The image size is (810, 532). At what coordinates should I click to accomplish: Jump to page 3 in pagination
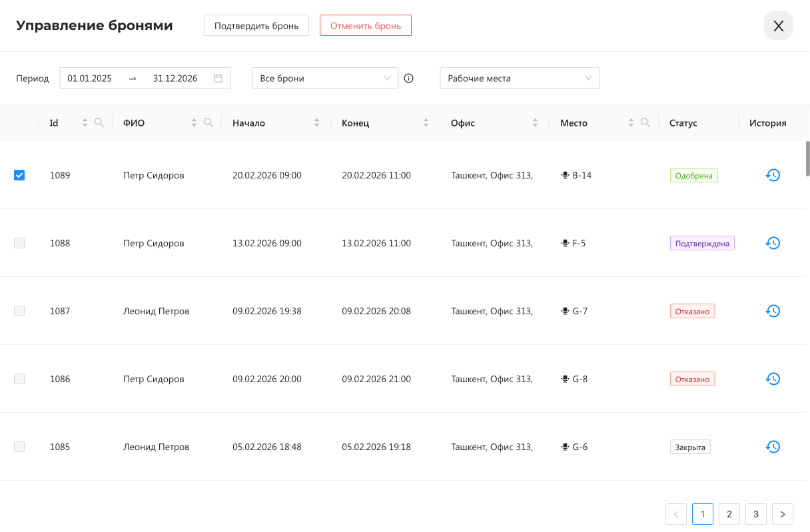tap(756, 514)
